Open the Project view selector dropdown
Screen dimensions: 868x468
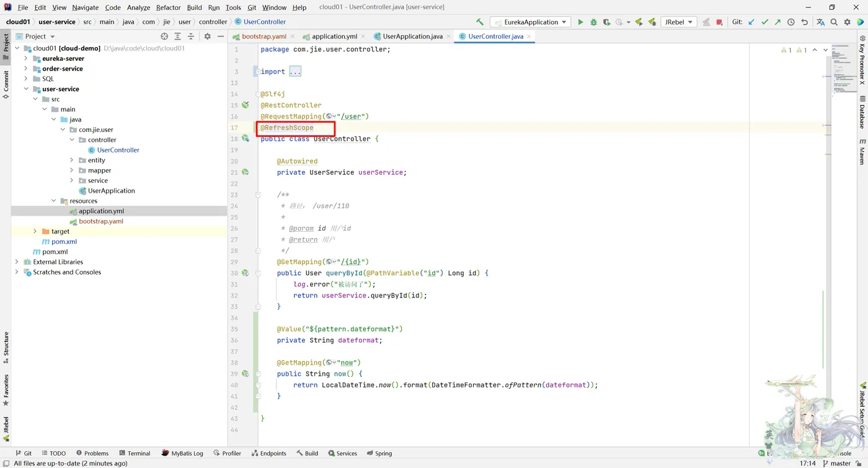35,37
